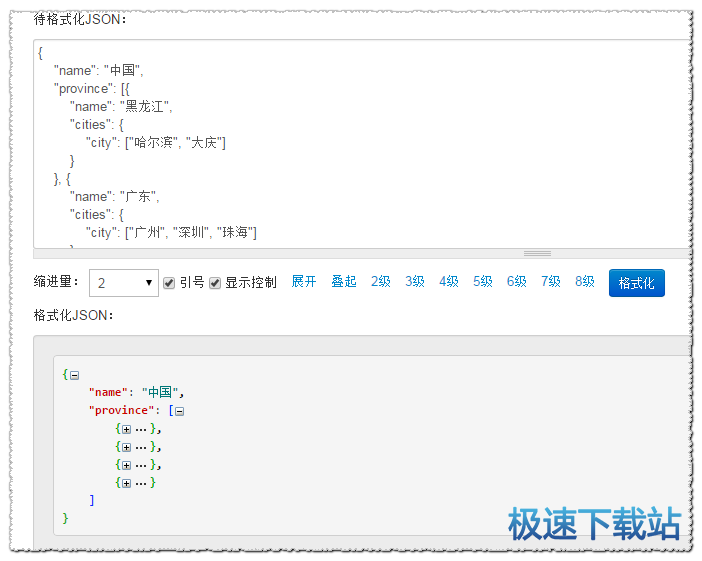Image resolution: width=702 pixels, height=561 pixels.
Task: Expand the first collapsed province object
Action: click(x=126, y=429)
